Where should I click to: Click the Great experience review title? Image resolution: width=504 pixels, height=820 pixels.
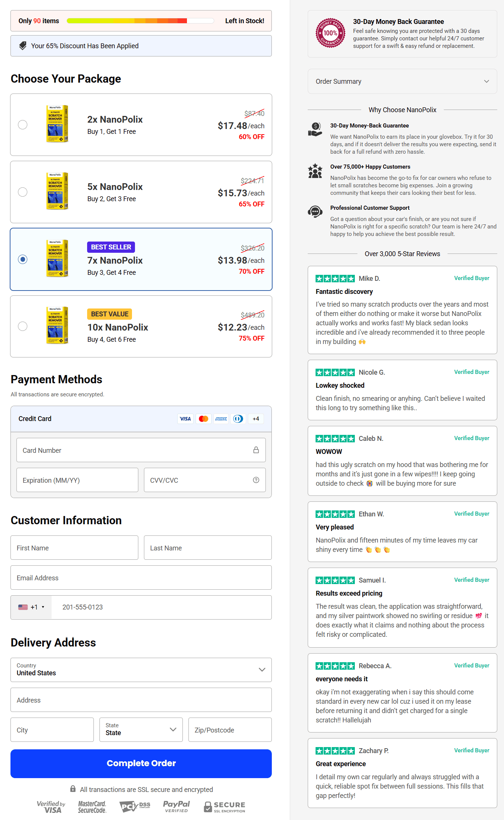pos(341,764)
